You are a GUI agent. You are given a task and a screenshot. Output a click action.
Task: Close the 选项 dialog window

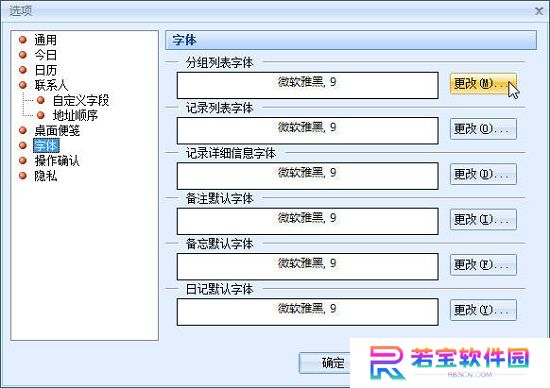pyautogui.click(x=539, y=11)
